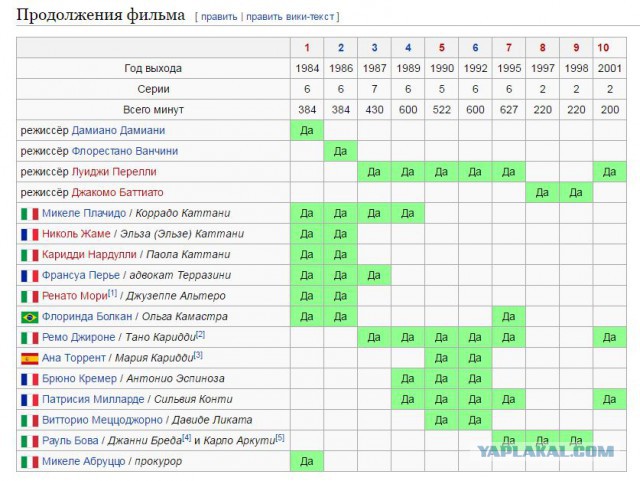Select the 'Всего минут' row label
Screen dimensions: 640x481
[153, 110]
